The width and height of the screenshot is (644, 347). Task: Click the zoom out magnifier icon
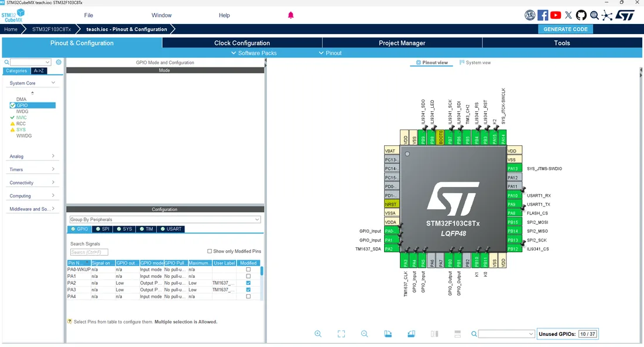[364, 334]
